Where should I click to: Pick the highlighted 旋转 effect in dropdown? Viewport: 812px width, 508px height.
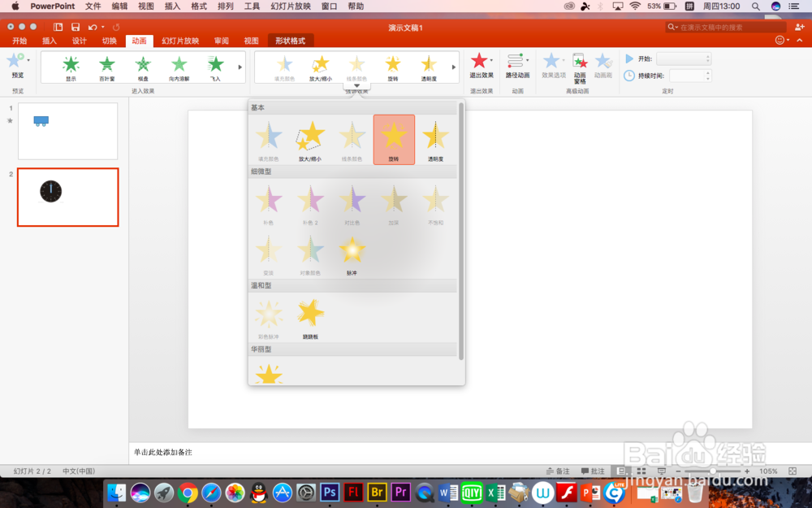coord(394,140)
